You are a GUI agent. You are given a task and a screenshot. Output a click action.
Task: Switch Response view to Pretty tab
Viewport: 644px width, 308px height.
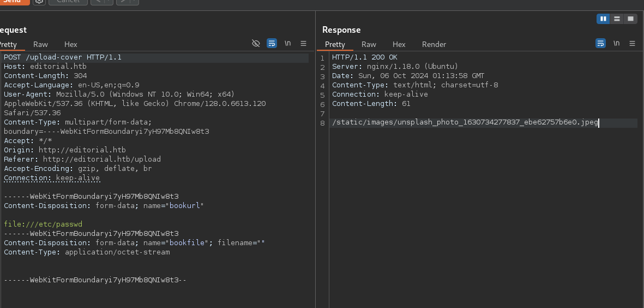coord(335,44)
